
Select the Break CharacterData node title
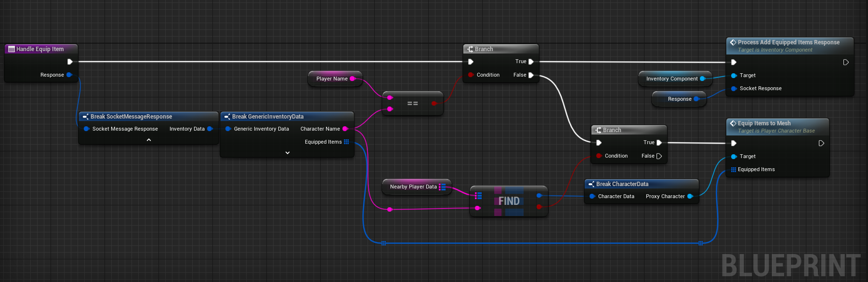pos(622,184)
